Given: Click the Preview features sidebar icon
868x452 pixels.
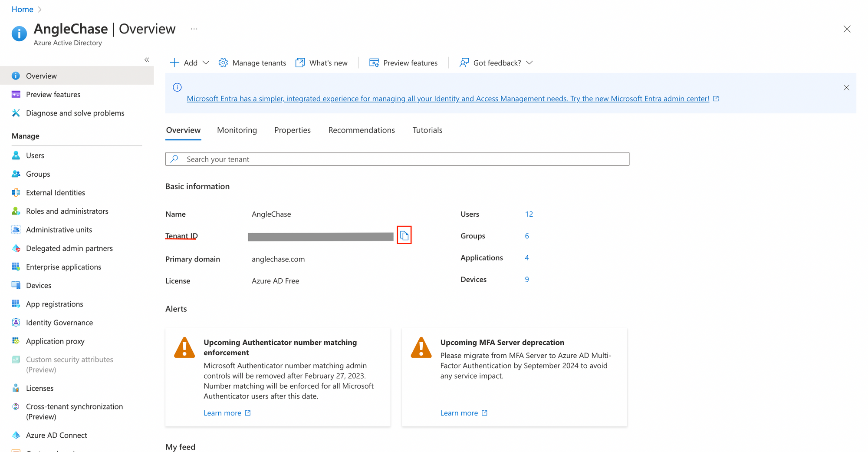Looking at the screenshot, I should point(16,95).
